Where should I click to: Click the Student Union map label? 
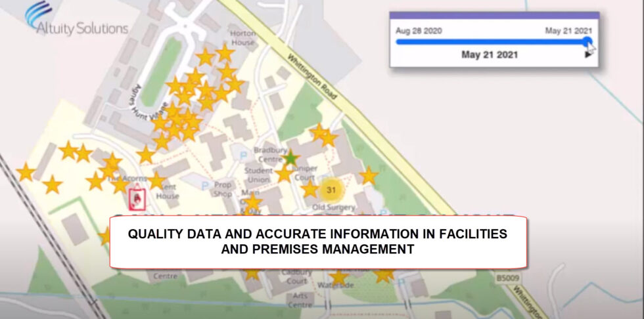[x=258, y=175]
